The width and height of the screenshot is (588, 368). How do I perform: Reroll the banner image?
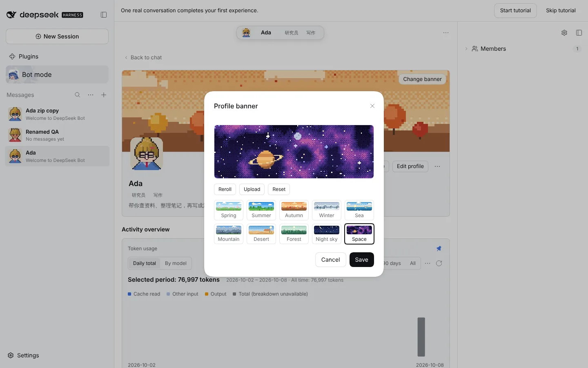pyautogui.click(x=225, y=189)
